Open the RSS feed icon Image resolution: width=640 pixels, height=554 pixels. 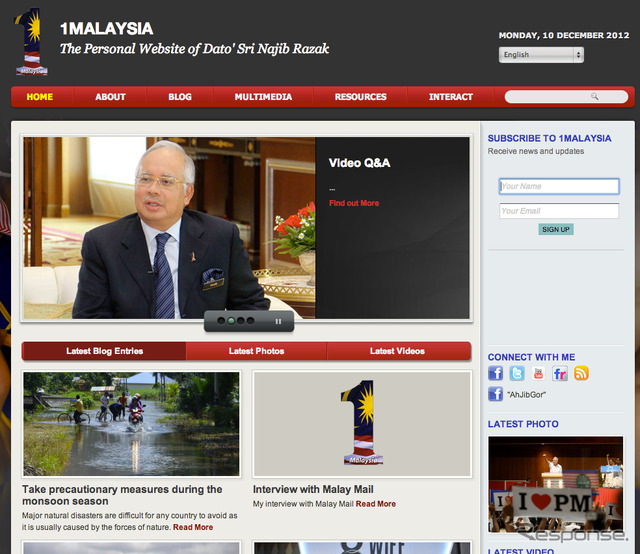(581, 373)
